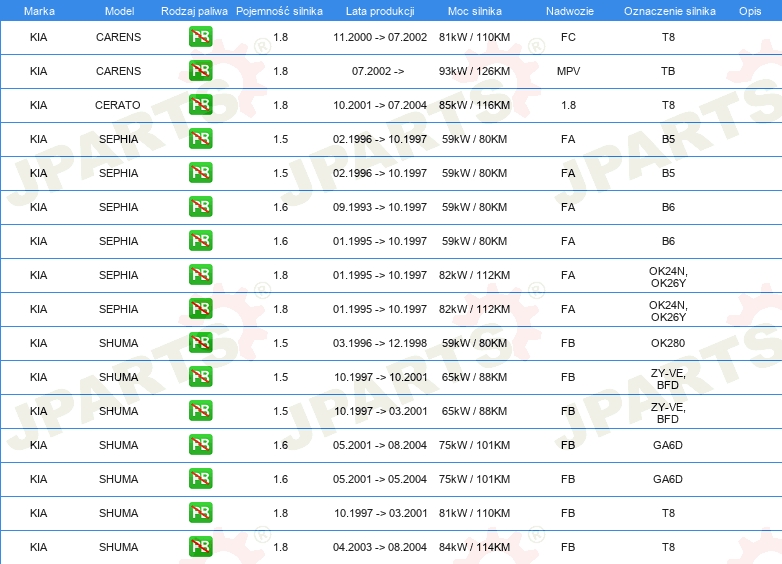
Task: Click the fuel icon for SEPHIA 1.6 from 09.1993
Action: [200, 207]
